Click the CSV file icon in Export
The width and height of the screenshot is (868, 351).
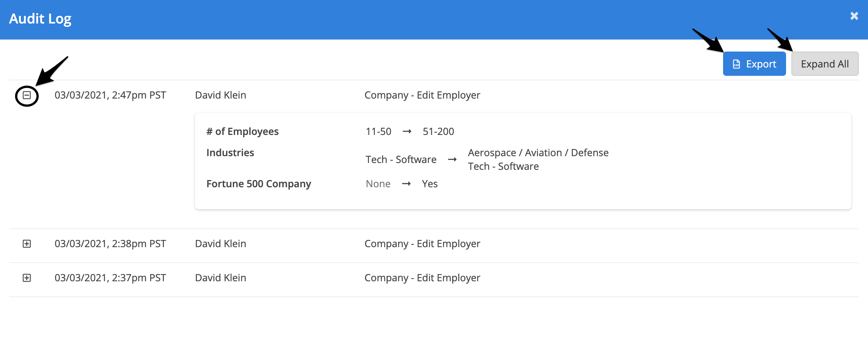point(736,64)
